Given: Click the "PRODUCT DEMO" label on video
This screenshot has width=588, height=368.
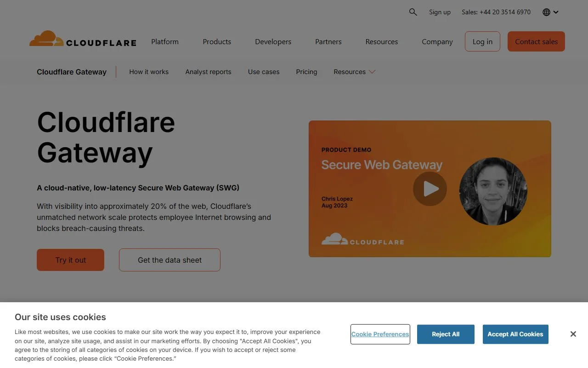Looking at the screenshot, I should (346, 149).
